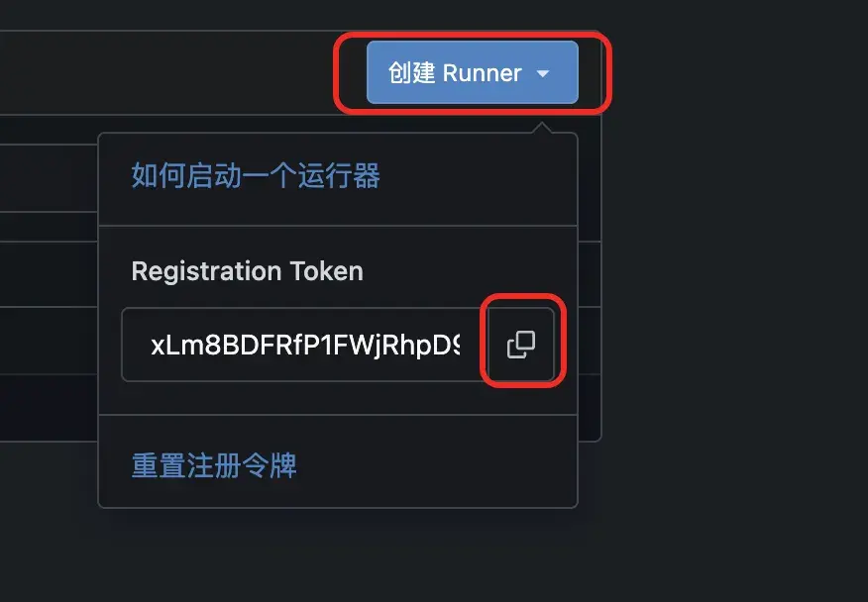Choose how to start a runner entry
The image size is (868, 602).
click(x=256, y=175)
